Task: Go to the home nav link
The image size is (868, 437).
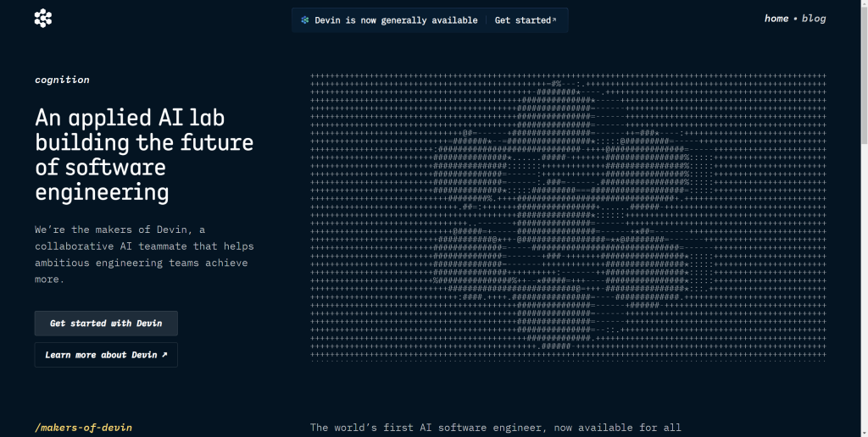Action: click(x=776, y=19)
